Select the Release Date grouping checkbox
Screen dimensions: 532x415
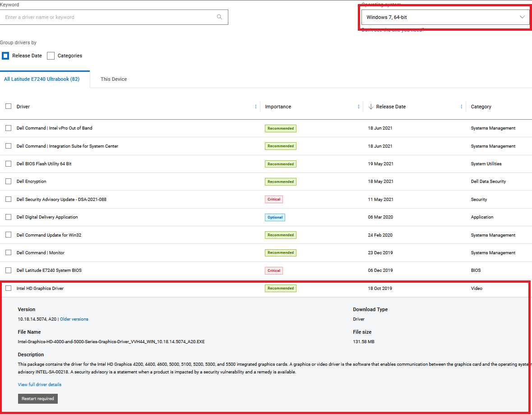point(5,56)
